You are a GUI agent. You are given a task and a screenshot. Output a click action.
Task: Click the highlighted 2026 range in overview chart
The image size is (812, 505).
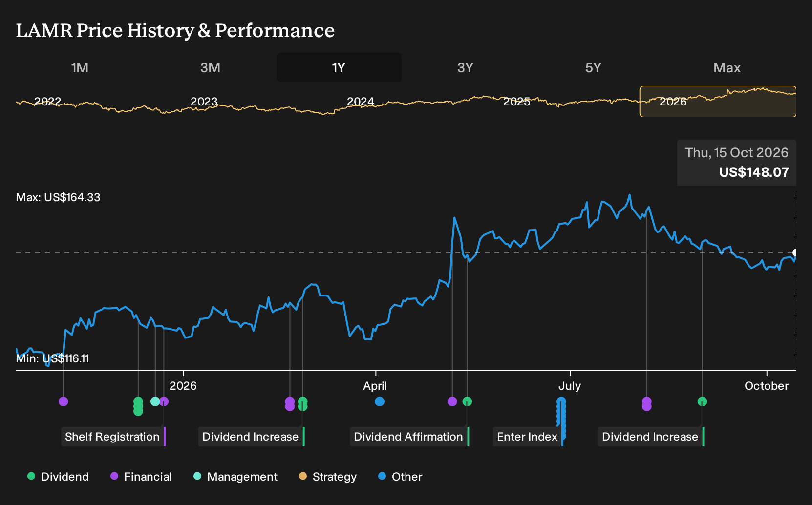pyautogui.click(x=718, y=102)
